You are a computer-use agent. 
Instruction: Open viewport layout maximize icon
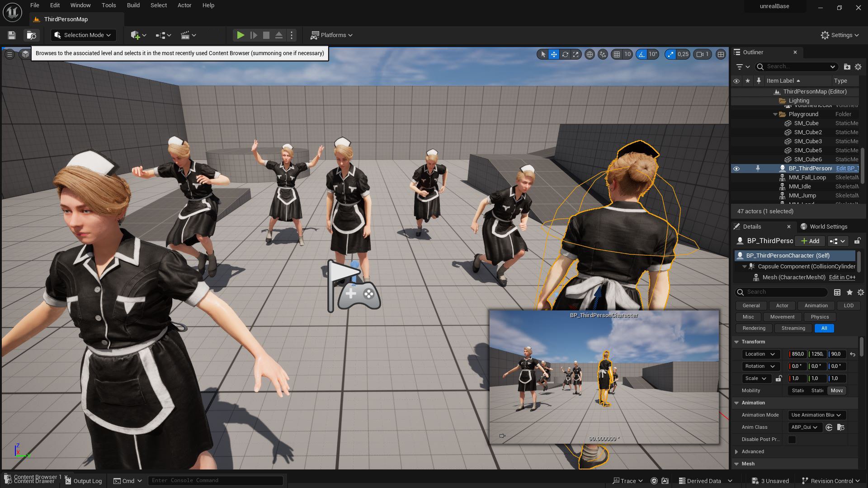(721, 54)
